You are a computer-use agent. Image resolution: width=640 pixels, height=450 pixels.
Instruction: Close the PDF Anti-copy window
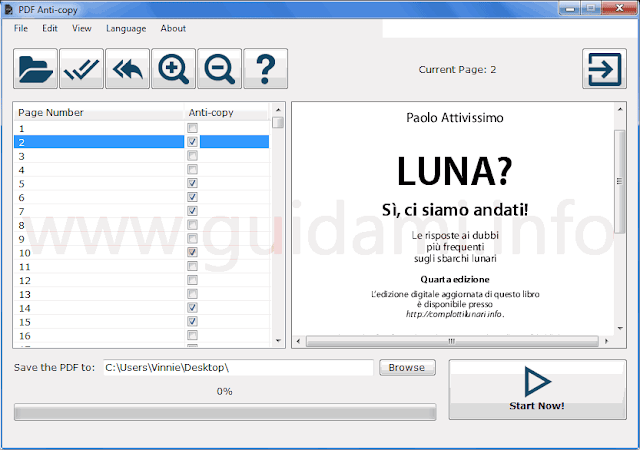coord(619,8)
